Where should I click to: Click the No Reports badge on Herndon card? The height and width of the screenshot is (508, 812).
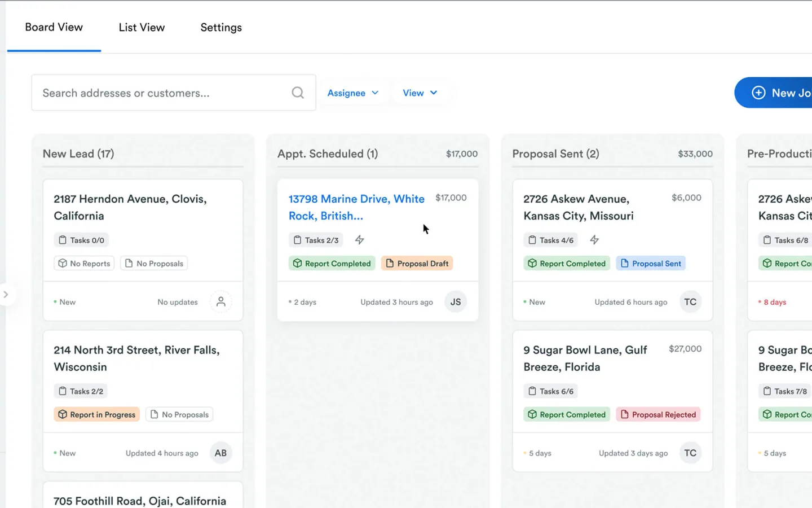pyautogui.click(x=84, y=263)
